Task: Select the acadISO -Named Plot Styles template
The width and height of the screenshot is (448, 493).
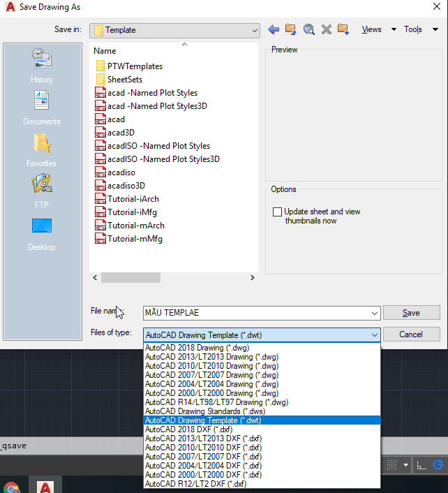Action: coord(153,145)
